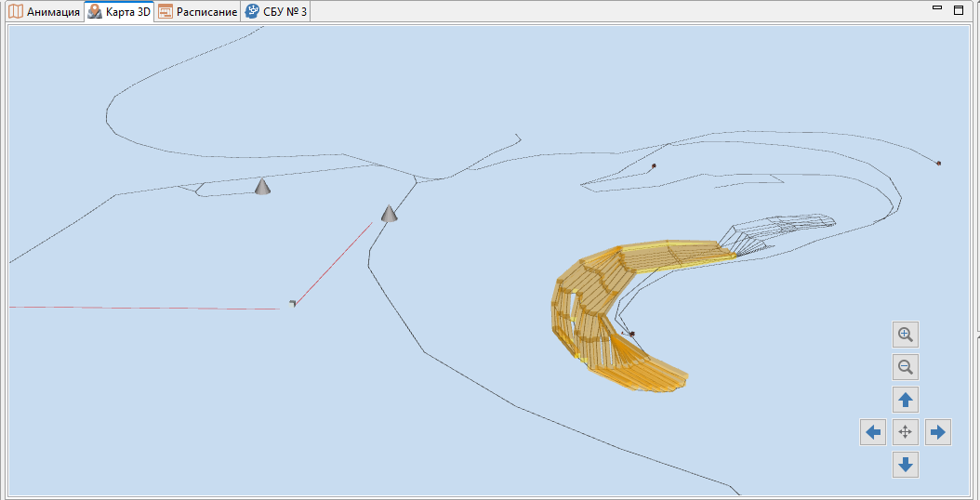The height and width of the screenshot is (500, 980).
Task: Open the СБУ № 3 tab
Action: tap(275, 12)
